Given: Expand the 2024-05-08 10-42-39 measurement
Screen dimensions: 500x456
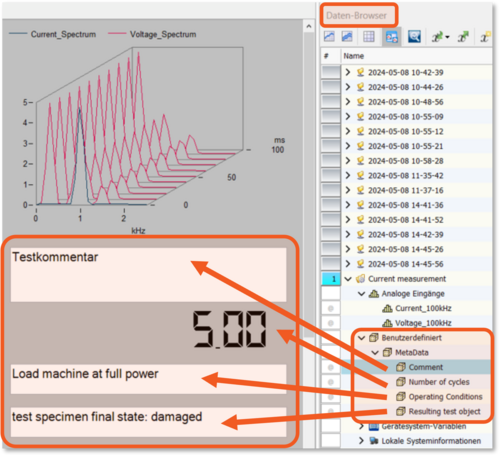Looking at the screenshot, I should tap(348, 72).
